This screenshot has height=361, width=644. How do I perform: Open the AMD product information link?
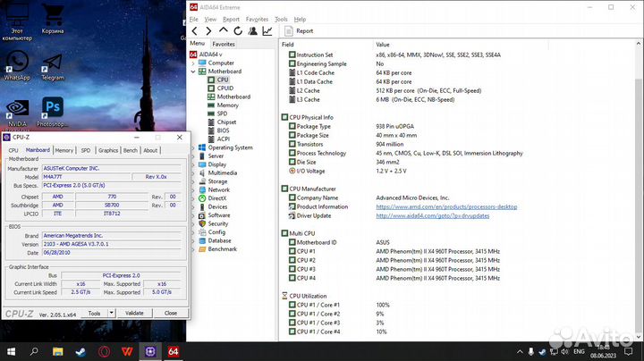click(446, 206)
